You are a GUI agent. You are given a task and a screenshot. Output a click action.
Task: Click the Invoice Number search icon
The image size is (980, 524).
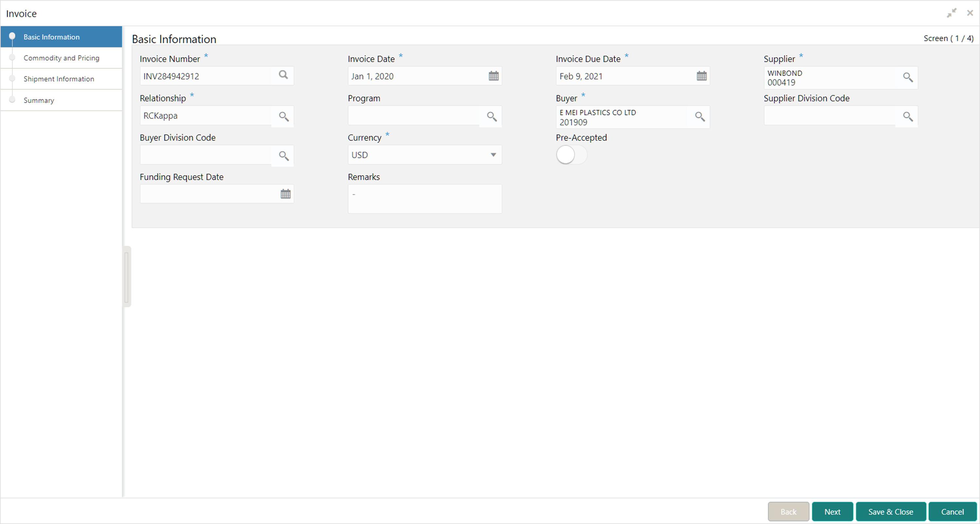tap(283, 75)
